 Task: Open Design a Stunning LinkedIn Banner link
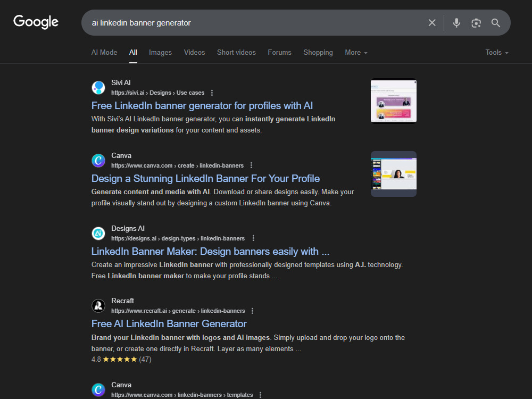(205, 178)
